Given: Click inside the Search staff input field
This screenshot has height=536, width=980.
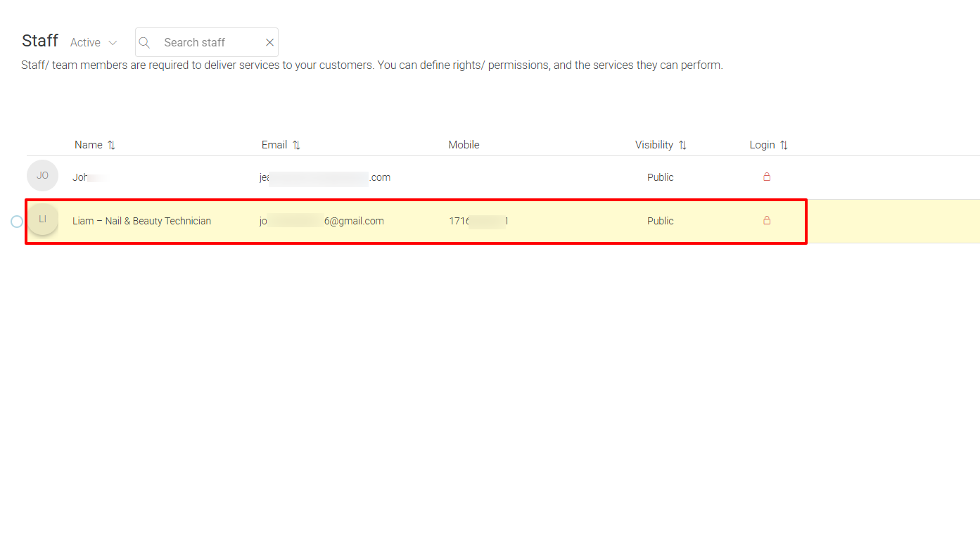Looking at the screenshot, I should [204, 42].
